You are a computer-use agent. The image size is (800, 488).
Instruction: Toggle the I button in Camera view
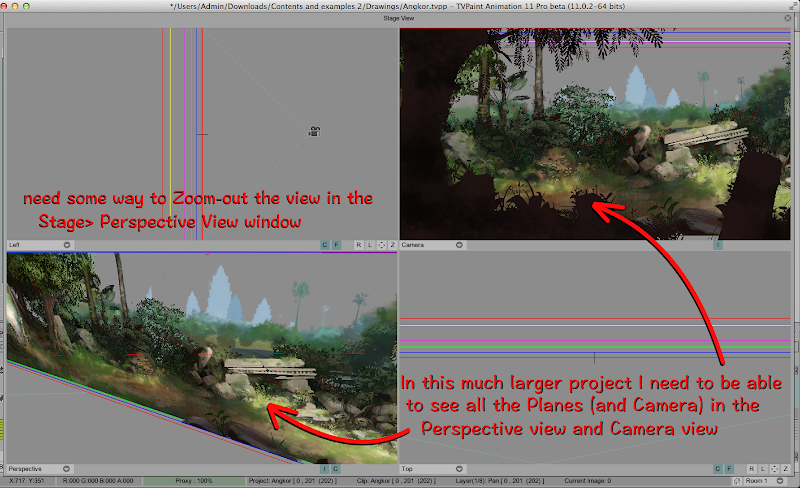click(x=718, y=245)
